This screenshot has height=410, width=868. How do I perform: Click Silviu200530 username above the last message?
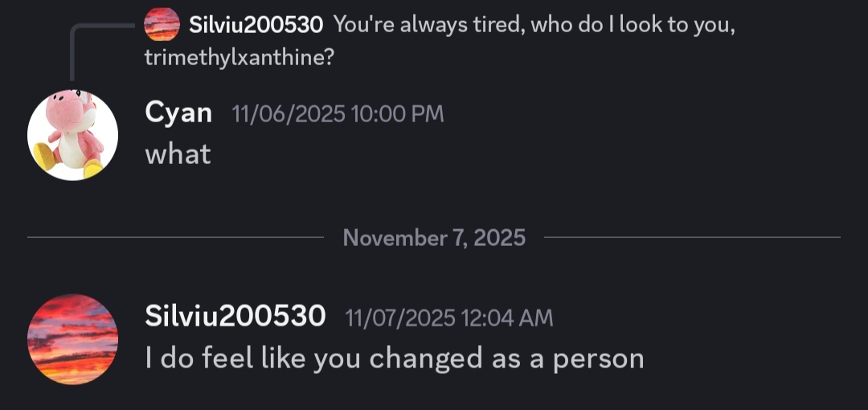tap(235, 317)
